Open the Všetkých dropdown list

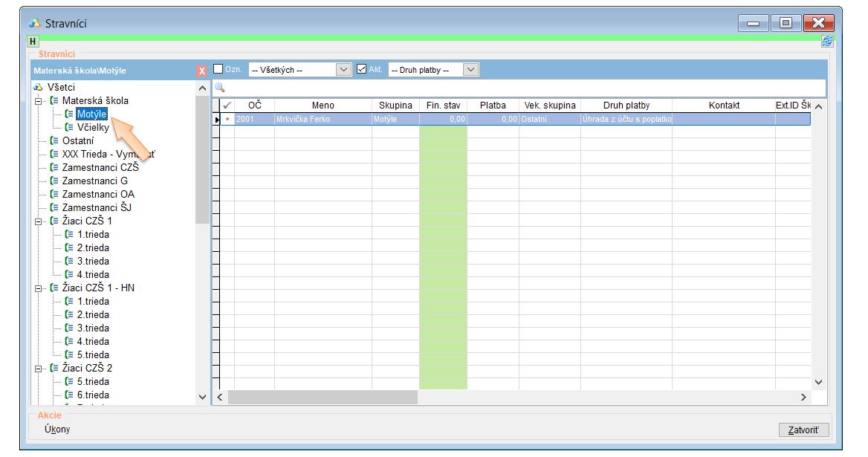coord(343,70)
